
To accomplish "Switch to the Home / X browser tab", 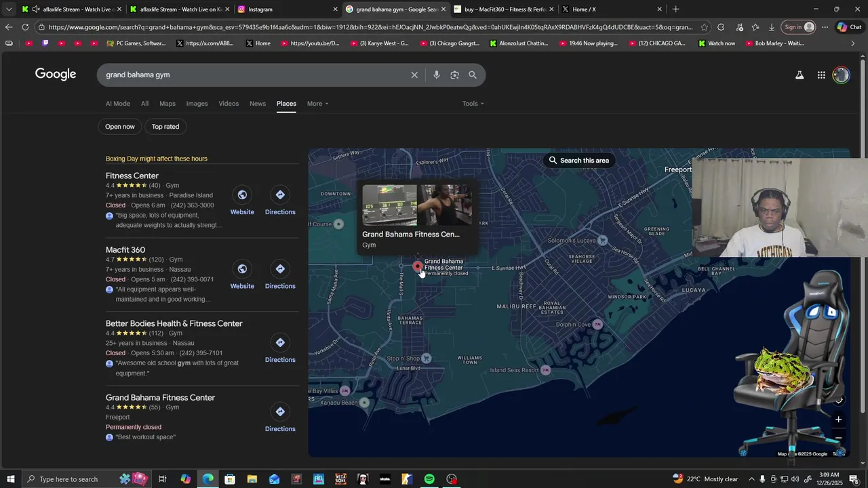I will [612, 9].
